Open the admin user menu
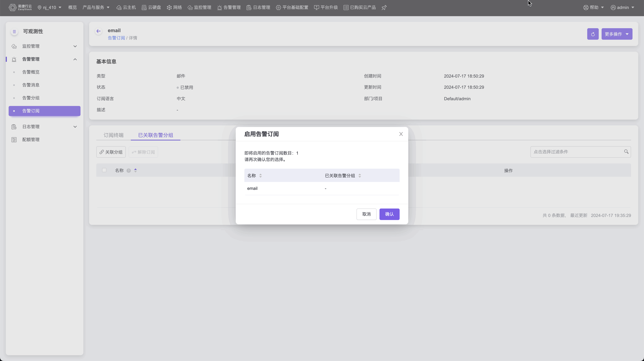 [x=622, y=8]
